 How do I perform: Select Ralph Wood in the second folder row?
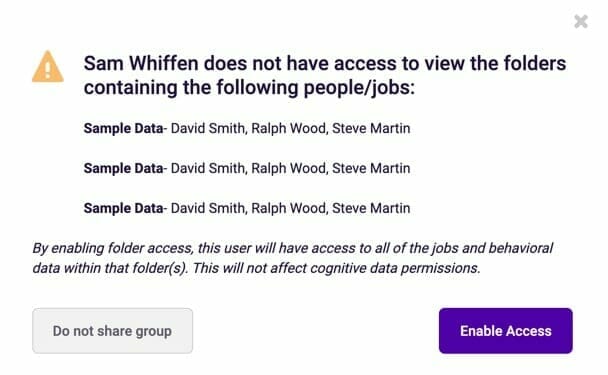click(289, 168)
